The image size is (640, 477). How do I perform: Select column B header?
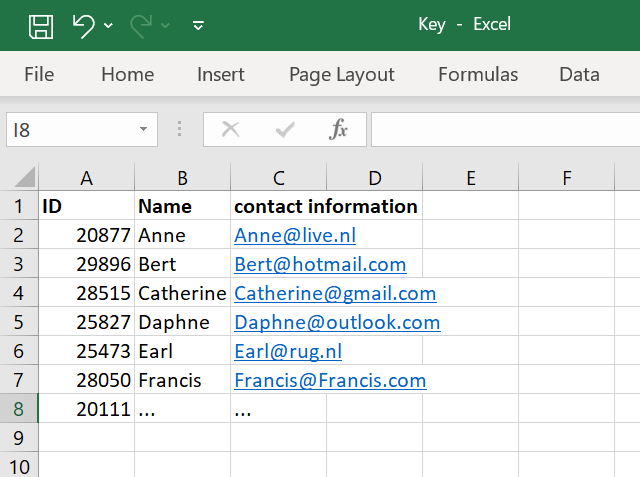(x=182, y=178)
